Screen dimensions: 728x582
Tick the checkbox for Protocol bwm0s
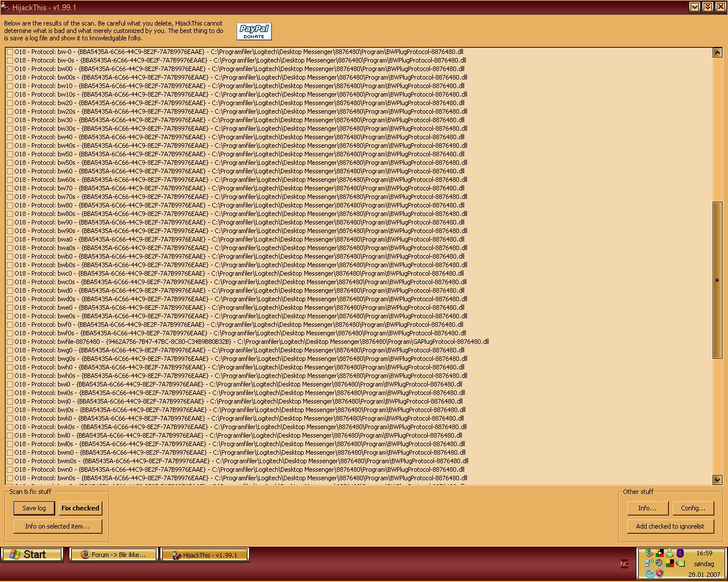(10, 461)
